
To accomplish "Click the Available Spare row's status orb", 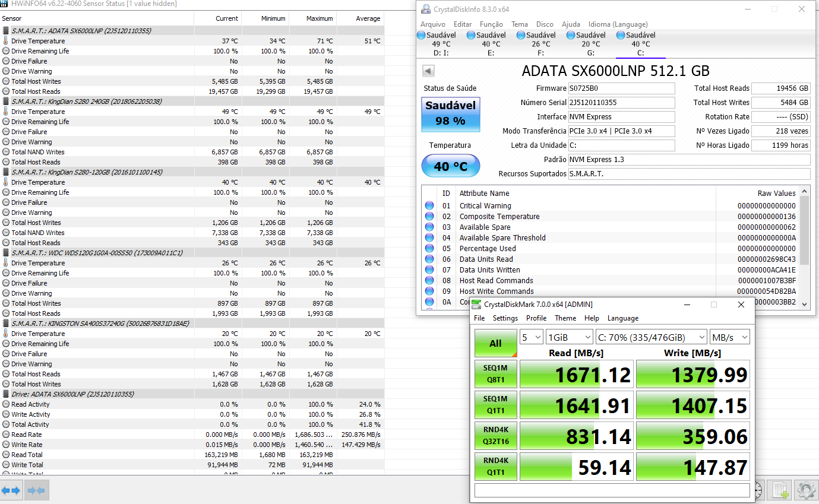I will pos(429,227).
